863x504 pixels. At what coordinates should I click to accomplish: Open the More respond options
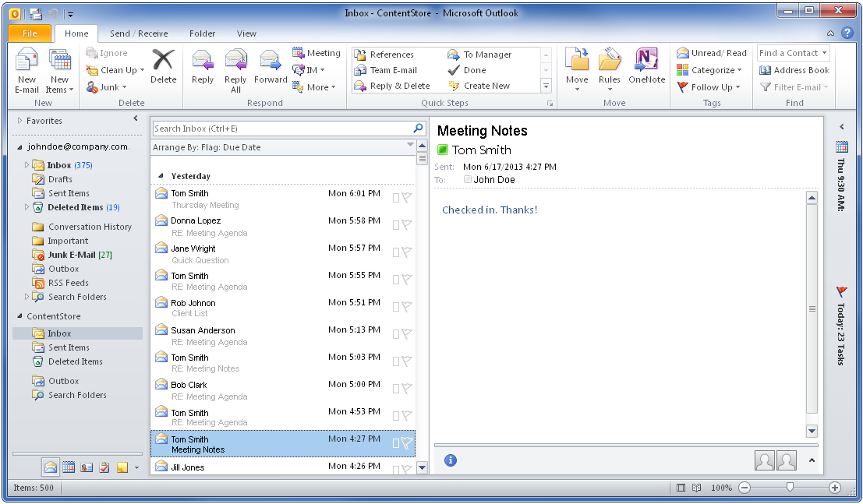pyautogui.click(x=314, y=87)
